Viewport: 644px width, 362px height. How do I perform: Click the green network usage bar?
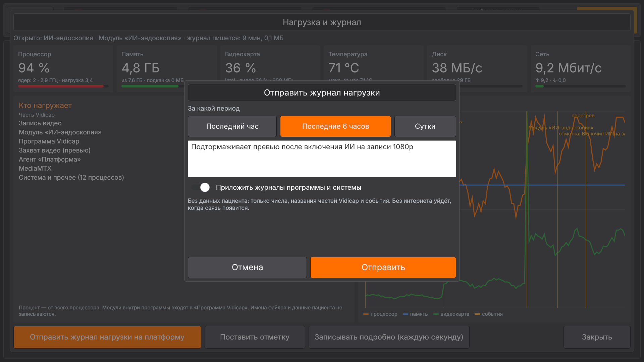[539, 86]
